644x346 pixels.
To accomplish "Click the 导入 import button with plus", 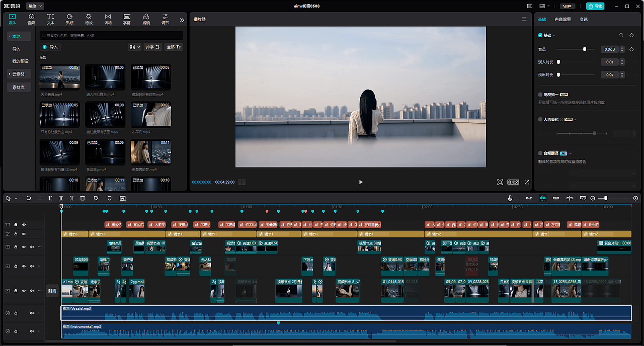I will [x=50, y=47].
